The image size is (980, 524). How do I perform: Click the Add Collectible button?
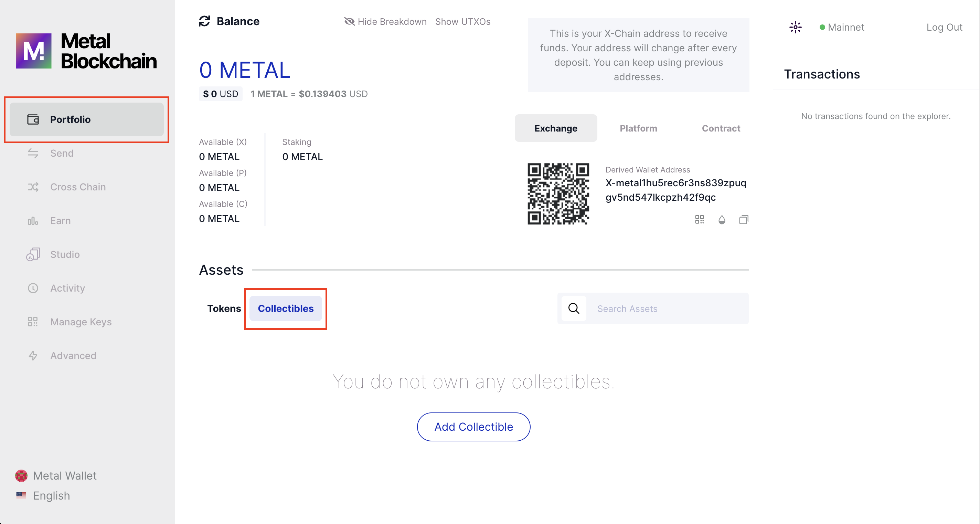[x=473, y=427]
